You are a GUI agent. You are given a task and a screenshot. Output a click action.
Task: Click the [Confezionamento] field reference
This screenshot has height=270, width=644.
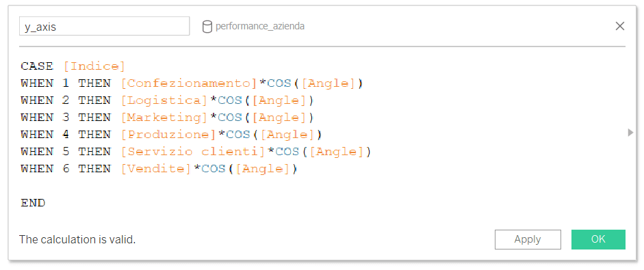(x=190, y=83)
